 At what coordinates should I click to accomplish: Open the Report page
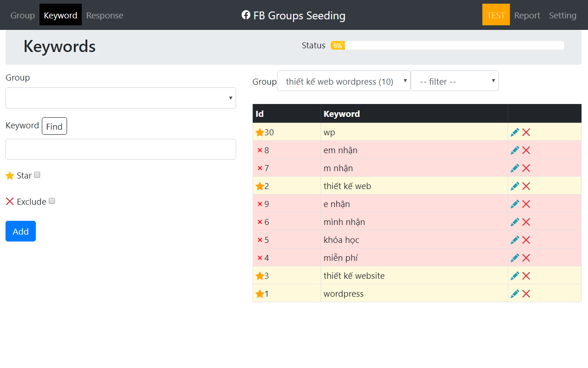(x=527, y=15)
